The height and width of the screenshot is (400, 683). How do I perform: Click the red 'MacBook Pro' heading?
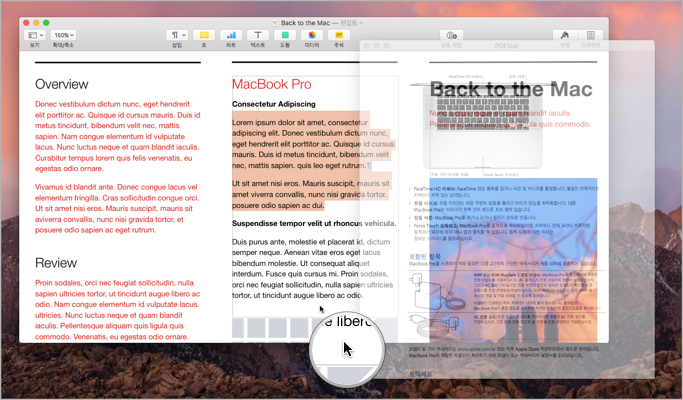tap(271, 84)
